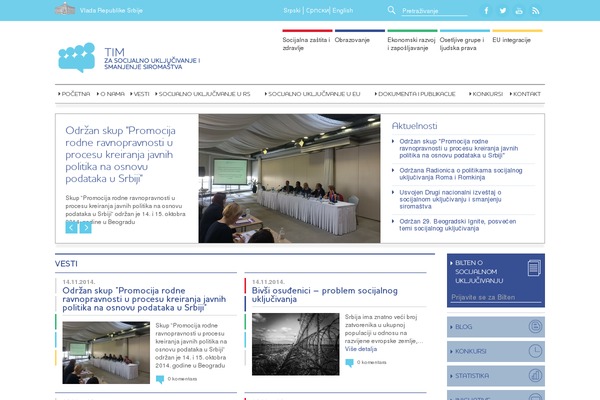Switch language to Srpski
Image resolution: width=600 pixels, height=400 pixels.
(x=292, y=11)
